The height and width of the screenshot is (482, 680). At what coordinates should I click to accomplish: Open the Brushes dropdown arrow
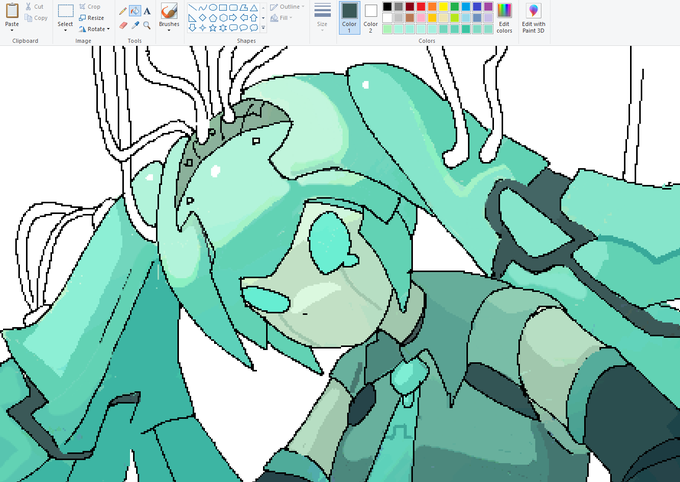169,30
